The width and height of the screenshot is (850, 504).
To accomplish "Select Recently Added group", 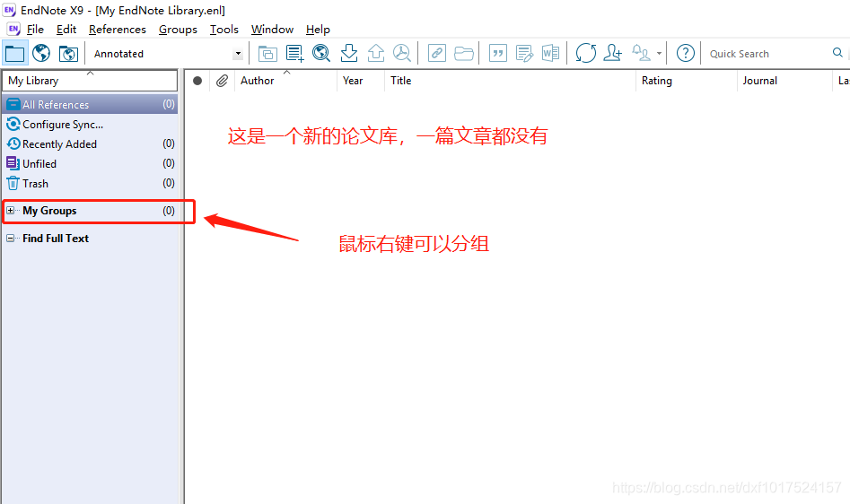I will pos(90,144).
